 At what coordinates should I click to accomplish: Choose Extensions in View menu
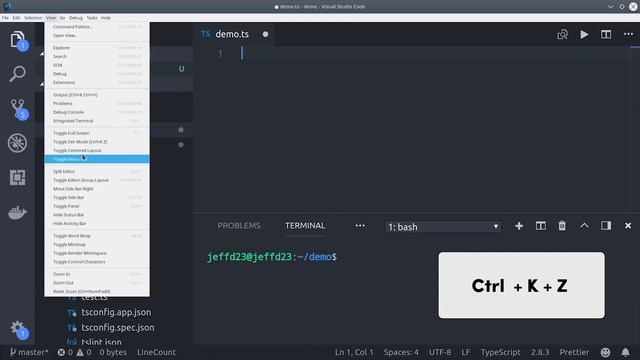(x=97, y=82)
